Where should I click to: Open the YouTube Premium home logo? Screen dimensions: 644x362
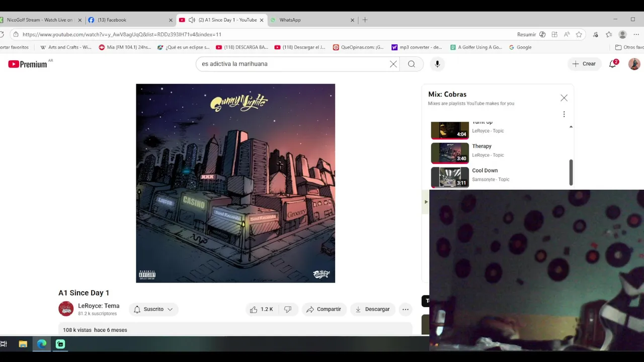click(28, 64)
